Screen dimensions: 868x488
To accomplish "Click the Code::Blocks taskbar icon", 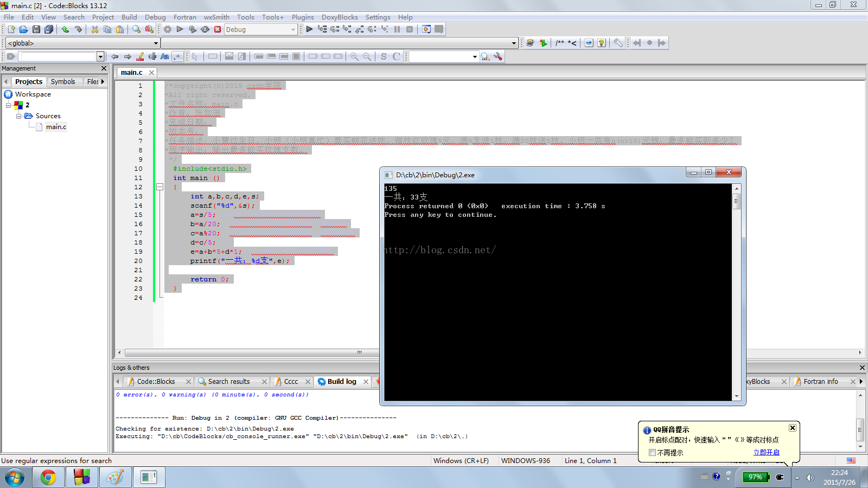I will tap(82, 477).
